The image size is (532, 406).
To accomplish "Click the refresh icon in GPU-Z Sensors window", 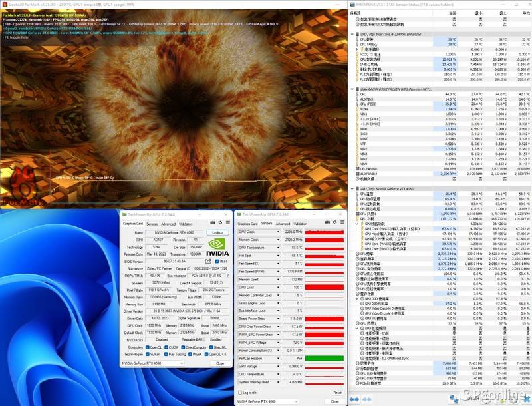I will tap(335, 222).
